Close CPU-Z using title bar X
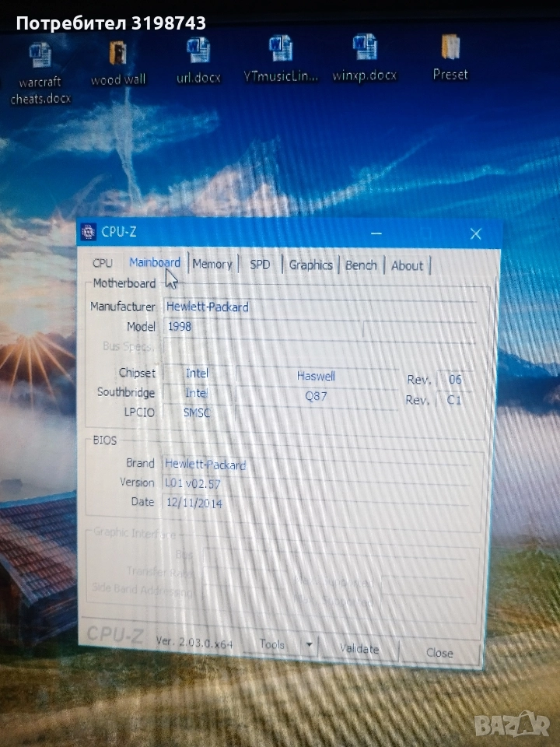 [x=476, y=234]
